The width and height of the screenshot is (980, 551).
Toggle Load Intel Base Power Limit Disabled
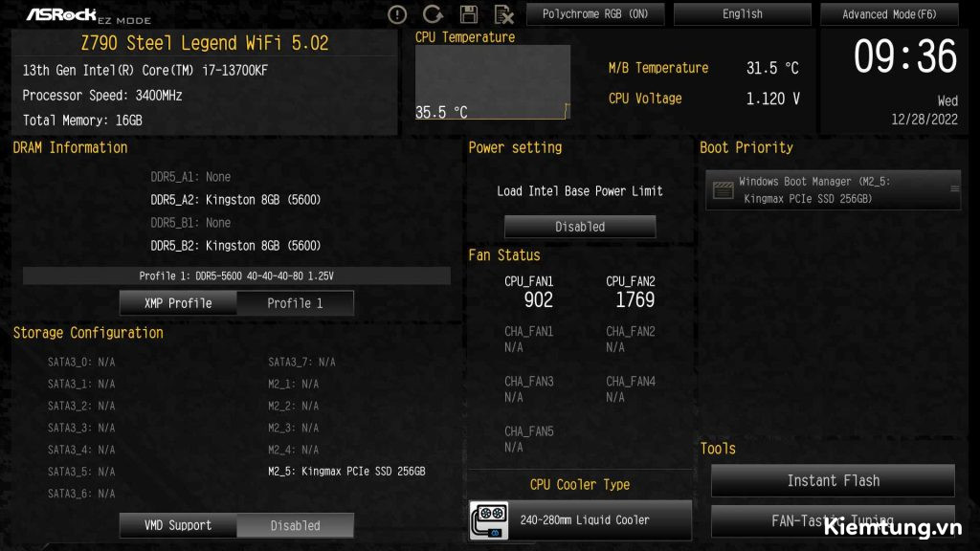[x=580, y=227]
